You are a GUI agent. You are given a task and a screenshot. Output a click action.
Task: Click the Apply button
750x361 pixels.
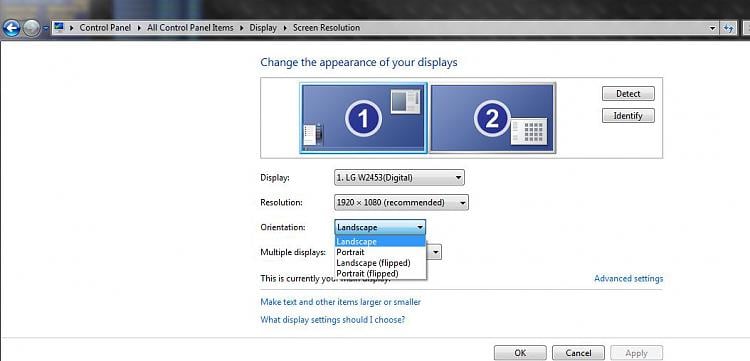pyautogui.click(x=637, y=353)
